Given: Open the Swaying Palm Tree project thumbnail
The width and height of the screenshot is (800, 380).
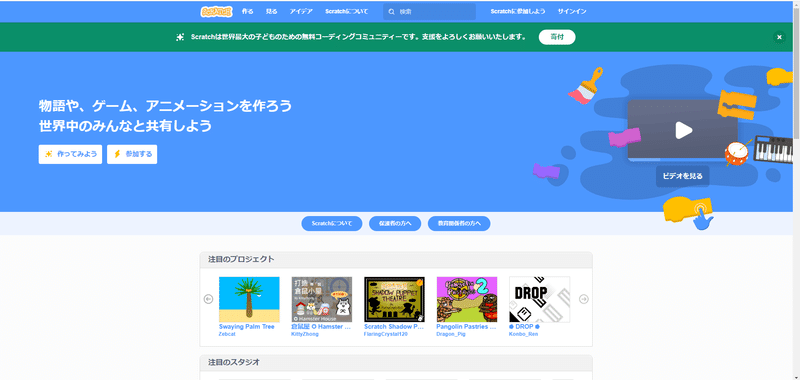Looking at the screenshot, I should click(x=249, y=299).
